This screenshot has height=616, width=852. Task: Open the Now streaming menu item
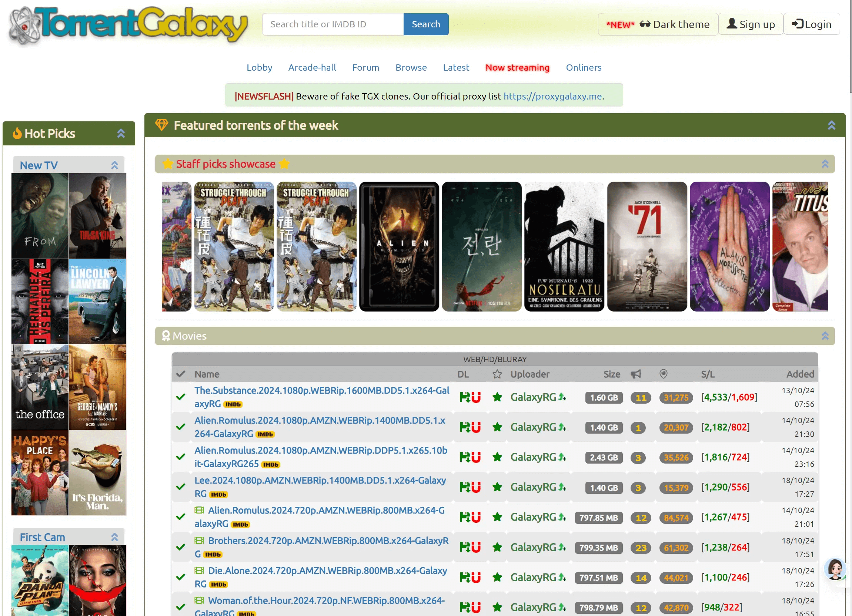(517, 68)
